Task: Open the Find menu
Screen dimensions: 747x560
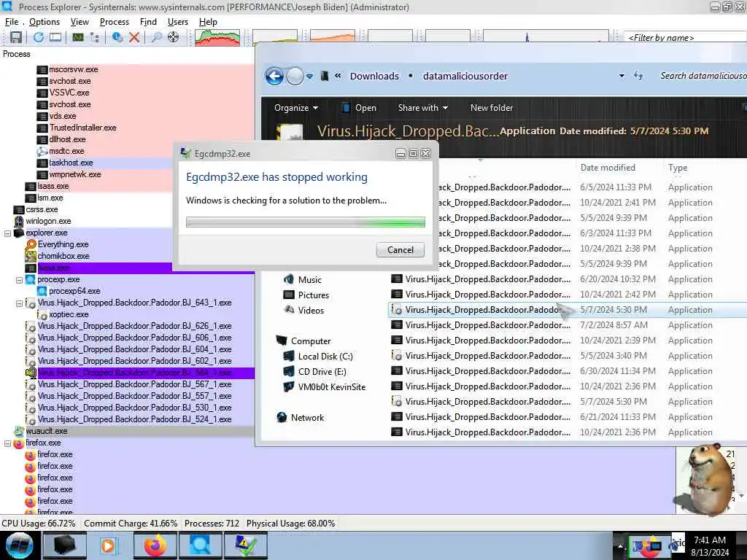Action: [x=148, y=22]
